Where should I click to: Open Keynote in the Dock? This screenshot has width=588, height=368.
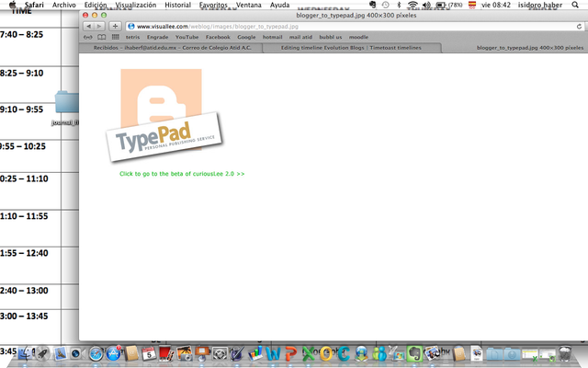[202, 353]
